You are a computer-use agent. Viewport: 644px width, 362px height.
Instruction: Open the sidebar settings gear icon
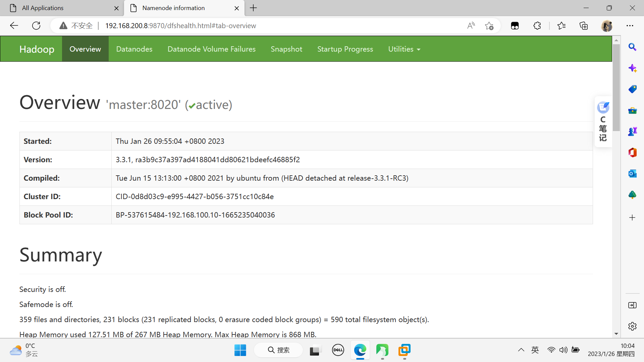click(x=632, y=326)
